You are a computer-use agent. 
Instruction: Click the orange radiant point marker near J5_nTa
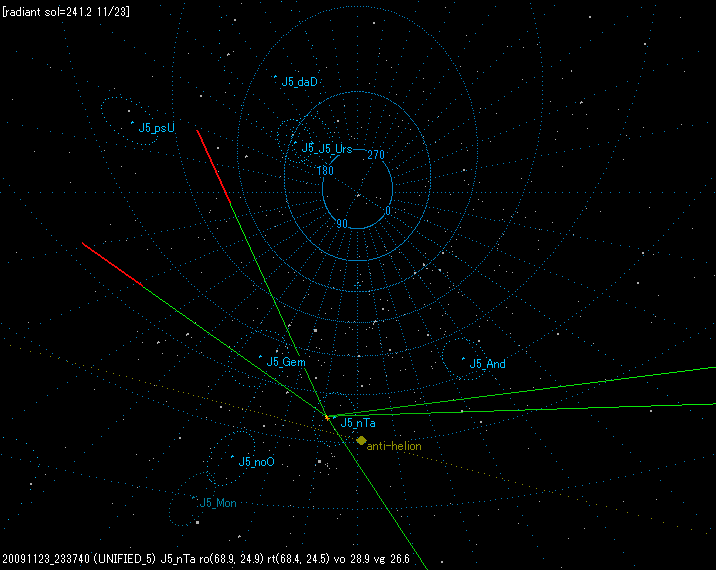(327, 417)
